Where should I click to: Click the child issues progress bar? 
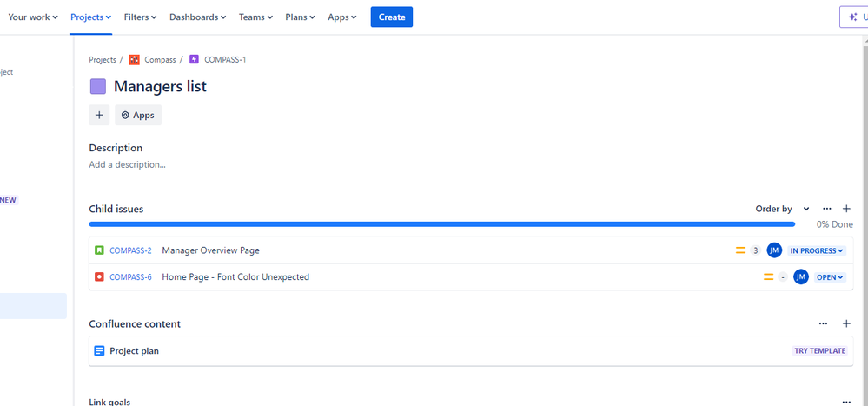pyautogui.click(x=441, y=224)
